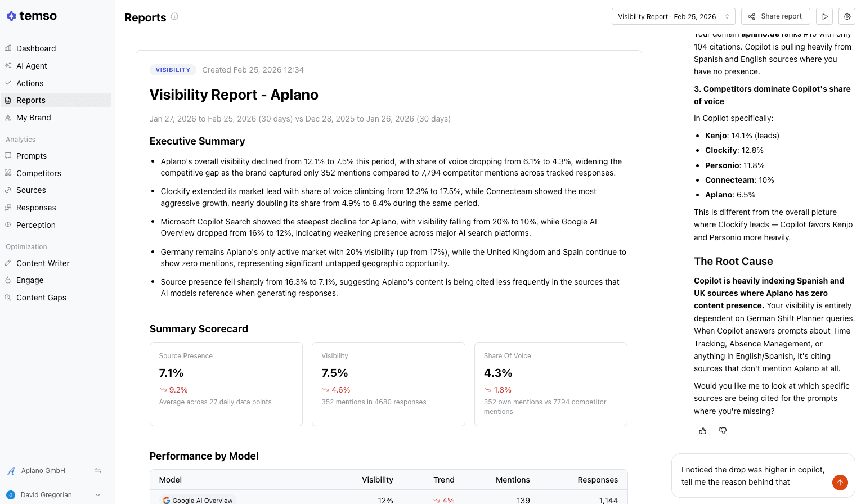Click the switch workspace arrows beside Aplano GmbH

pyautogui.click(x=98, y=471)
